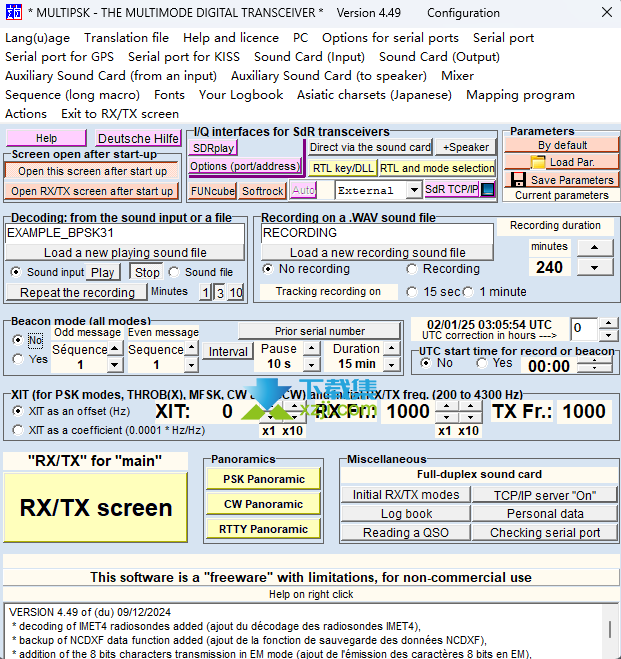The image size is (621, 659).
Task: Increase UTC correction hours value
Action: point(608,324)
